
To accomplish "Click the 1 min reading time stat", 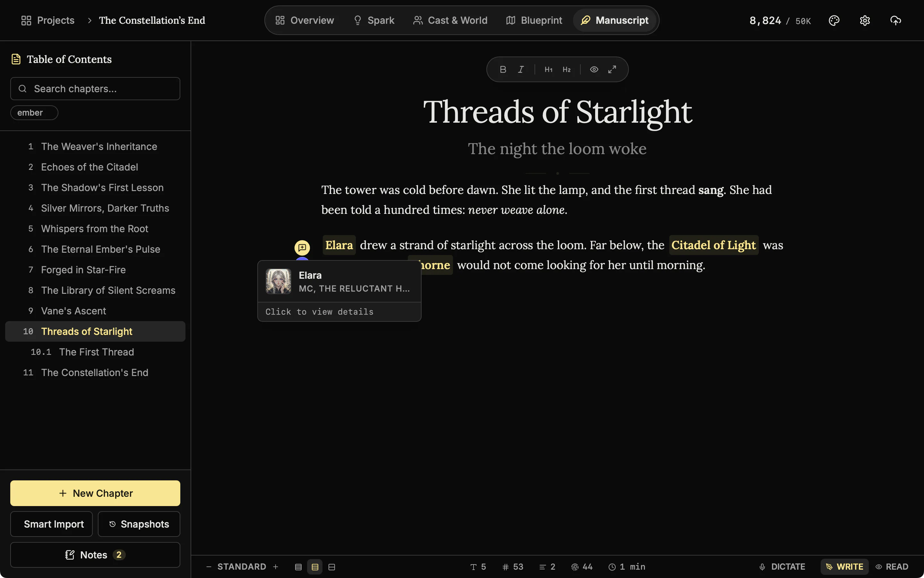I will pyautogui.click(x=627, y=566).
